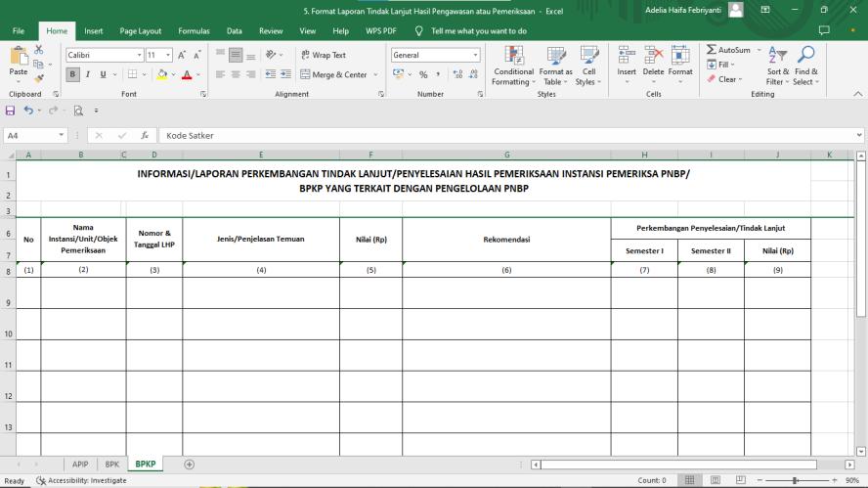The image size is (868, 488).
Task: Open Format as Table gallery
Action: tap(555, 66)
